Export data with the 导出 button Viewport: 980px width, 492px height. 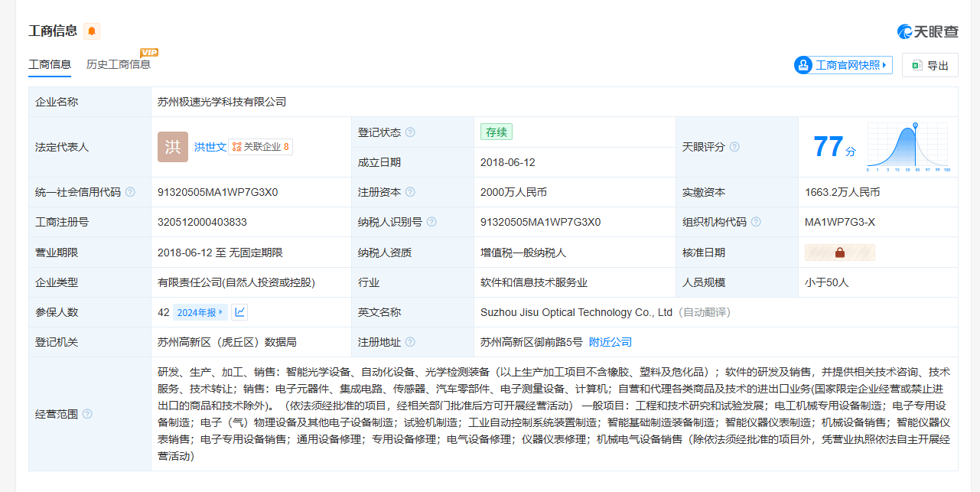[930, 66]
